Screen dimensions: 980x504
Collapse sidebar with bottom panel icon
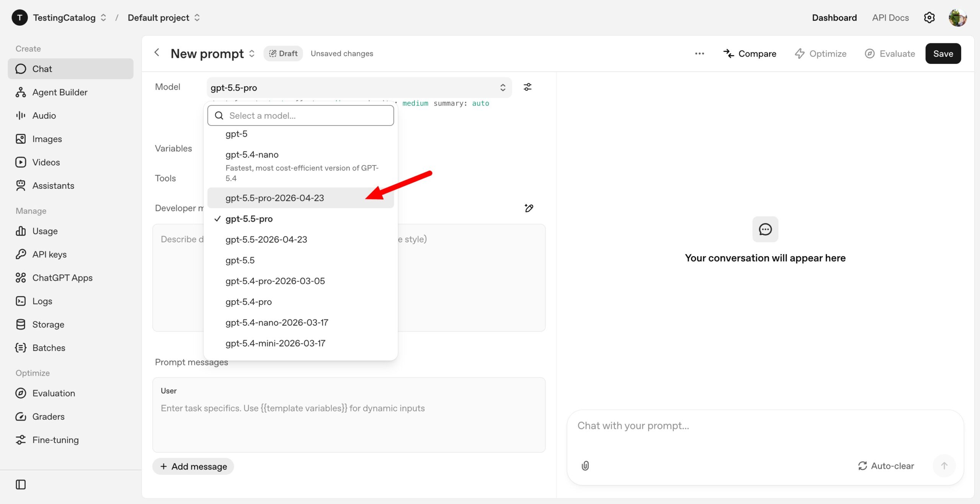click(21, 484)
